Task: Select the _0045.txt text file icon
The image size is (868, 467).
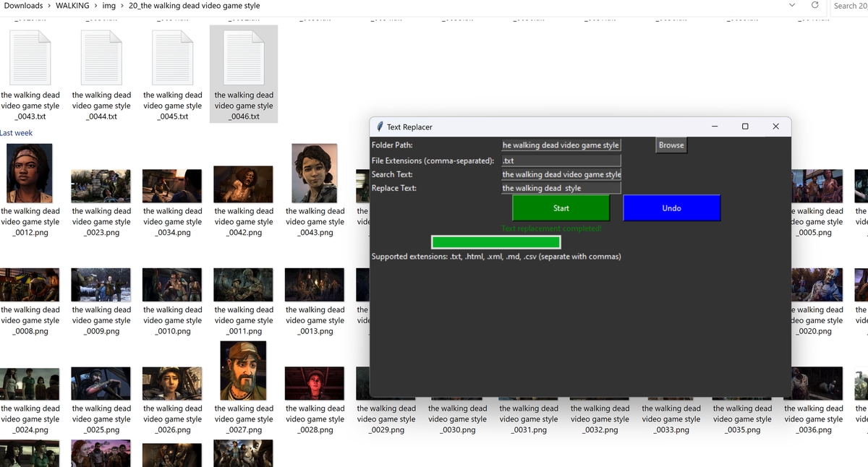Action: click(173, 59)
